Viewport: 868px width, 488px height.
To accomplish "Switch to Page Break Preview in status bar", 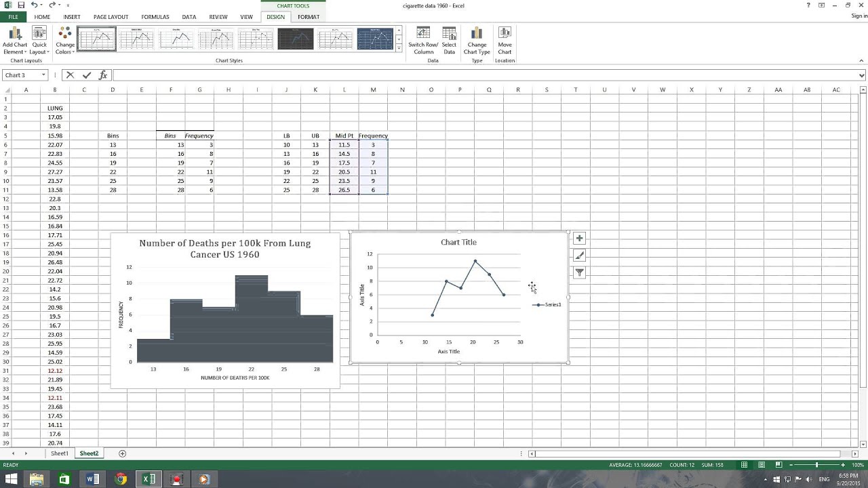I will 778,465.
